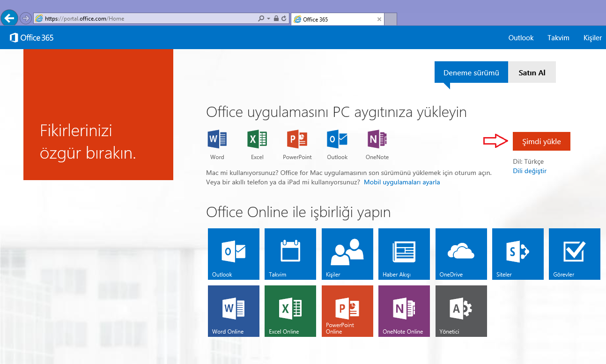Launch the Excel Online tile
Viewport: 606px width, 364px height.
coord(290,311)
